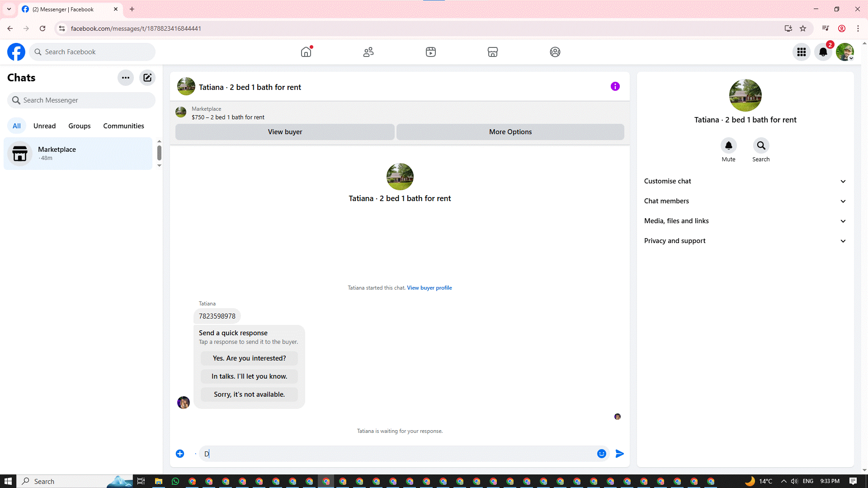Open listing thumbnail in Marketplace banner
868x488 pixels.
181,112
